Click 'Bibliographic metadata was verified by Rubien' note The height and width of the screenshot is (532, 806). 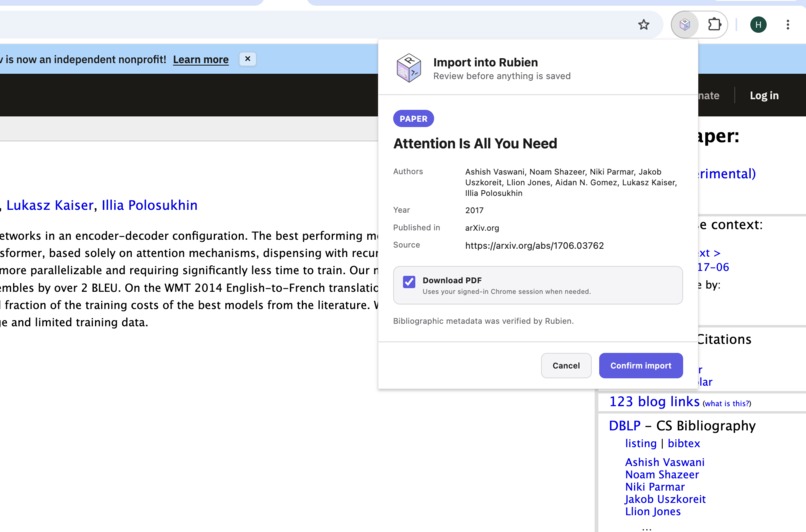[483, 321]
